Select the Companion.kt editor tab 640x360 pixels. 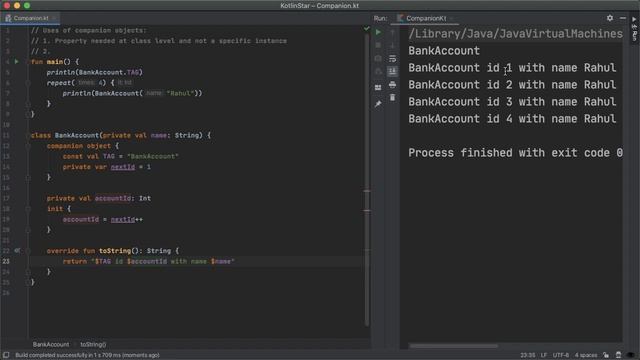(x=29, y=18)
